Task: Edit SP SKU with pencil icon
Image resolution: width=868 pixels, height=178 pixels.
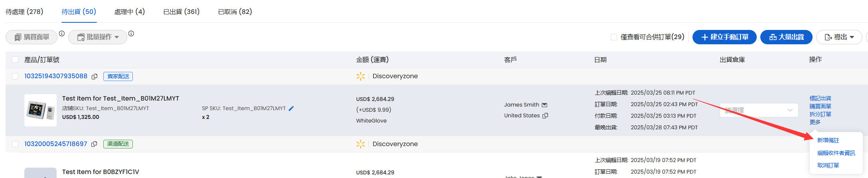Action: 291,109
